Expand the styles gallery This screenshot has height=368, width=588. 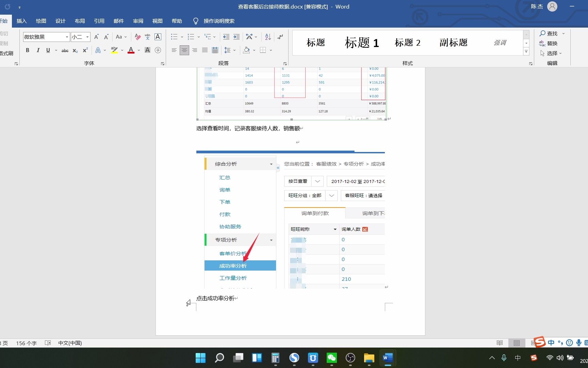point(526,51)
